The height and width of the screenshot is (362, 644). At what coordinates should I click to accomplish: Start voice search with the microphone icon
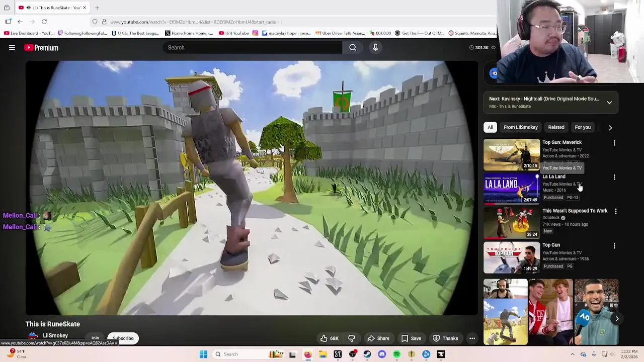click(375, 47)
